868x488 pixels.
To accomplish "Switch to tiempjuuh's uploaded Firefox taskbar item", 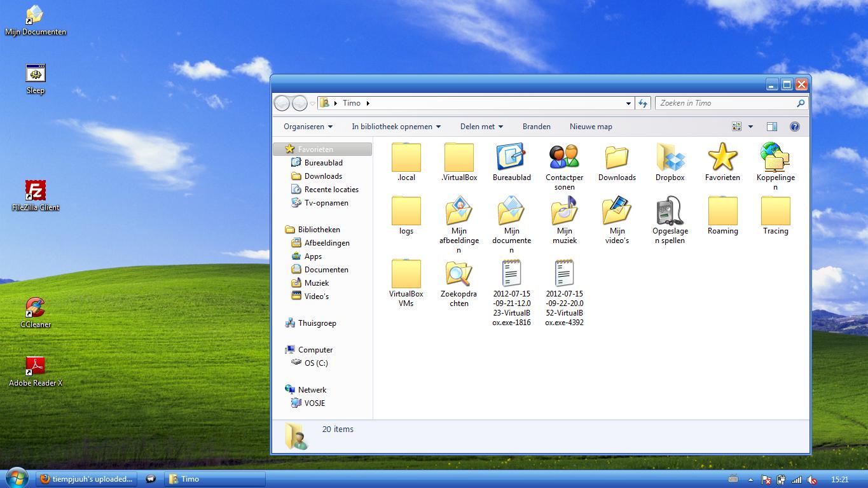I will (x=86, y=479).
